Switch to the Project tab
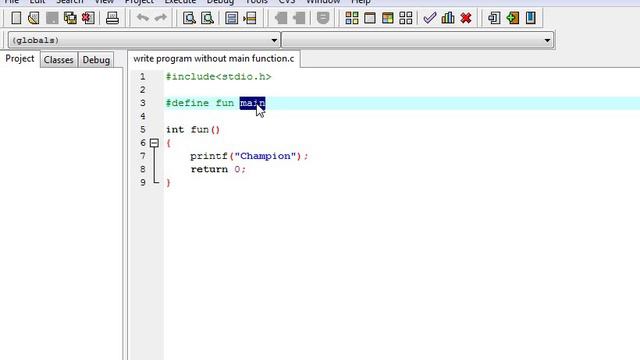Screen dimensions: 640x360 pos(20,59)
